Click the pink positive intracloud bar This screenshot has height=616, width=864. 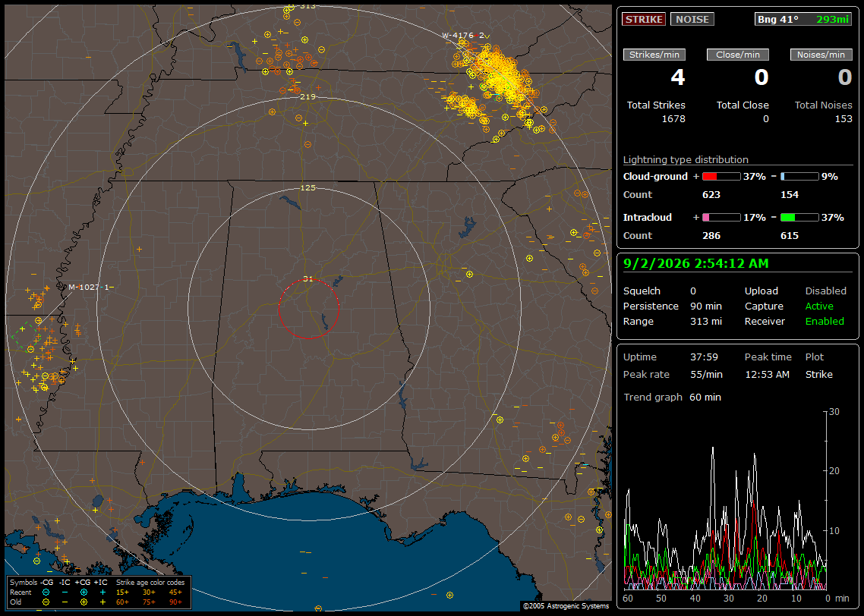tap(721, 218)
